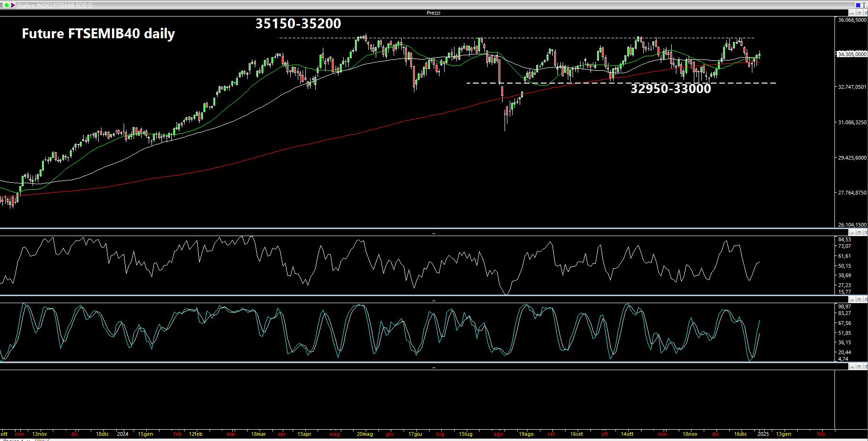868x441 pixels.
Task: Click the 18dic date on the time axis
Action: click(x=102, y=433)
